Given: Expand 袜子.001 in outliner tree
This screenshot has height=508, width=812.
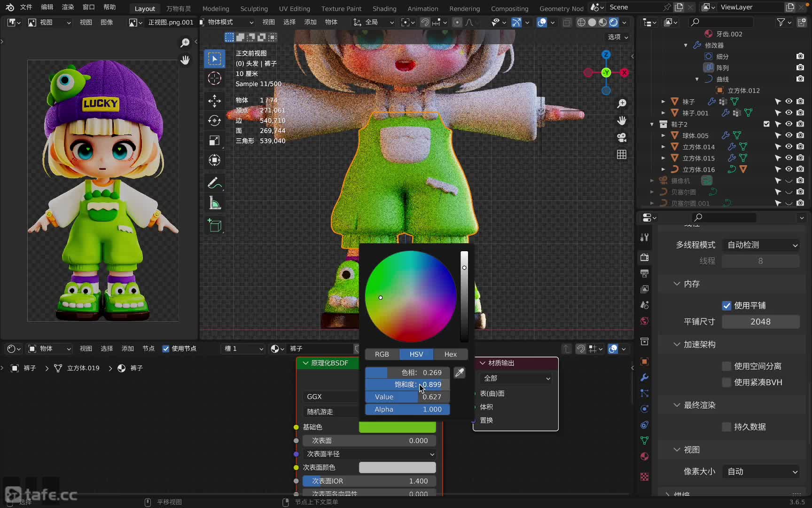Looking at the screenshot, I should (663, 113).
